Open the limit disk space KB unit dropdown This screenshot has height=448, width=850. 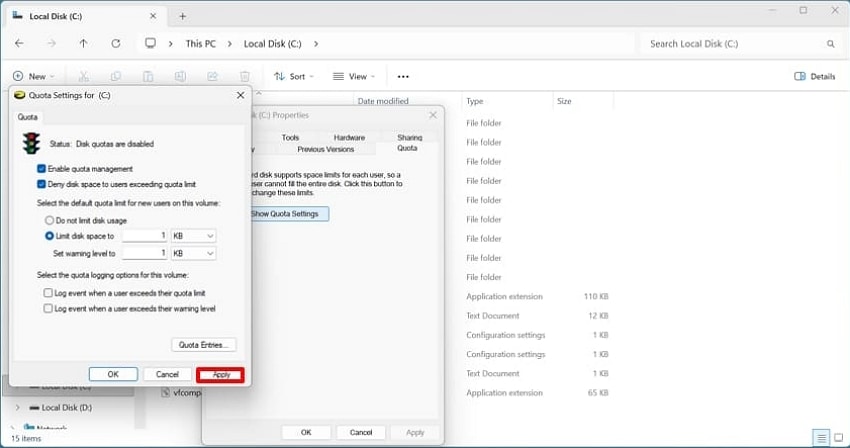(194, 236)
